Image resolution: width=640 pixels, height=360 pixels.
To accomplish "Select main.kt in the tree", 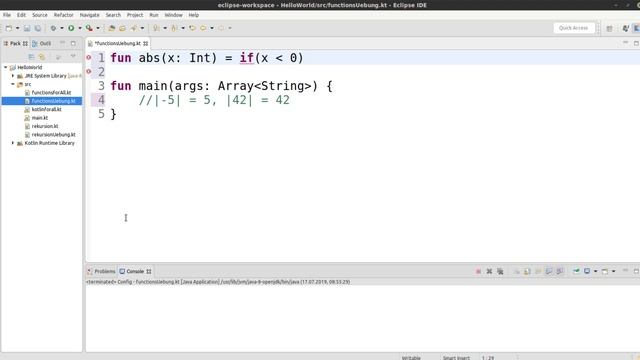I will pos(40,118).
